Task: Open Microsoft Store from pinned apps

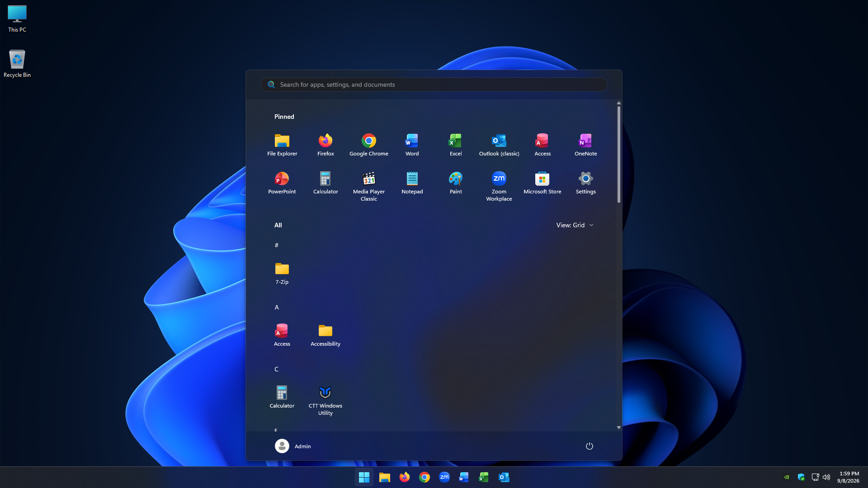Action: [542, 183]
